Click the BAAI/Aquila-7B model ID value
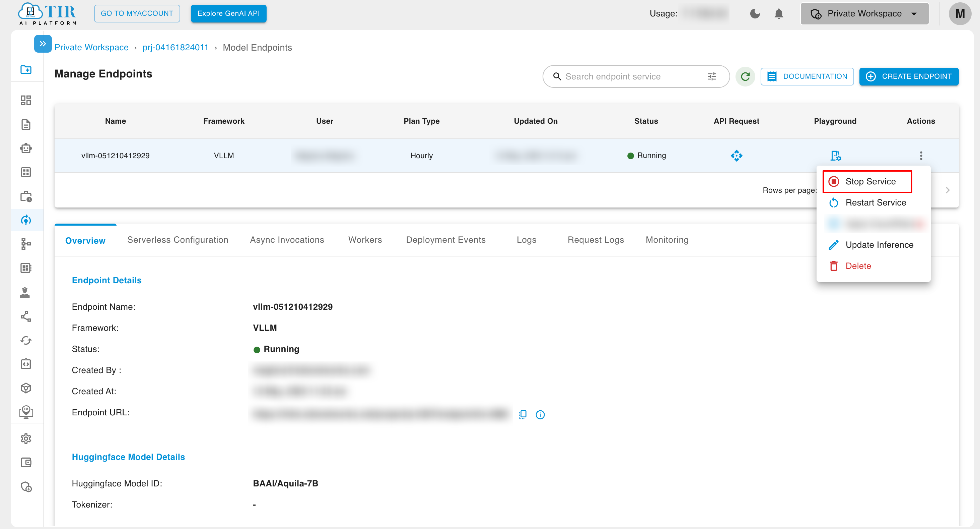 tap(285, 483)
